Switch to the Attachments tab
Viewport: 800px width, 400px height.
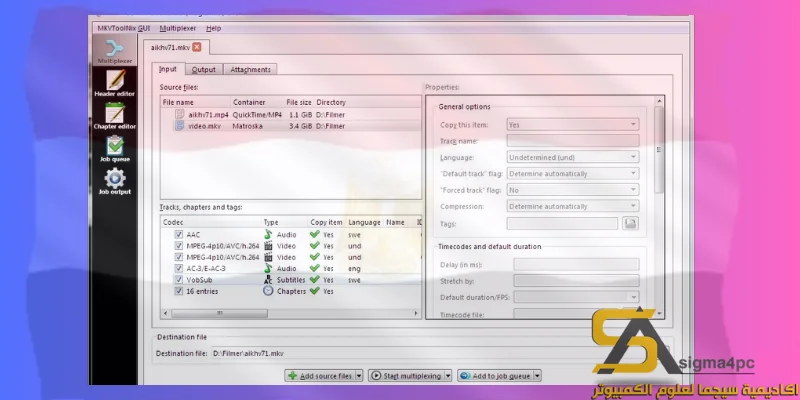click(250, 69)
